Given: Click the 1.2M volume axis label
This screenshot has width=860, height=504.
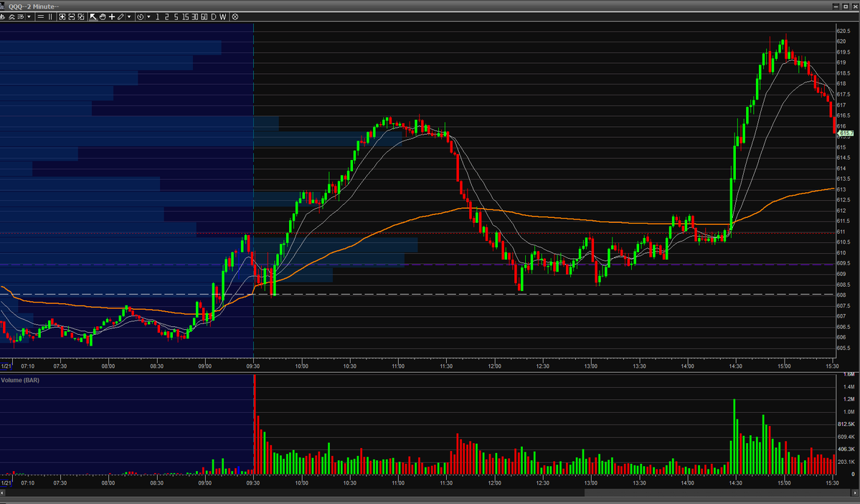Looking at the screenshot, I should point(849,399).
